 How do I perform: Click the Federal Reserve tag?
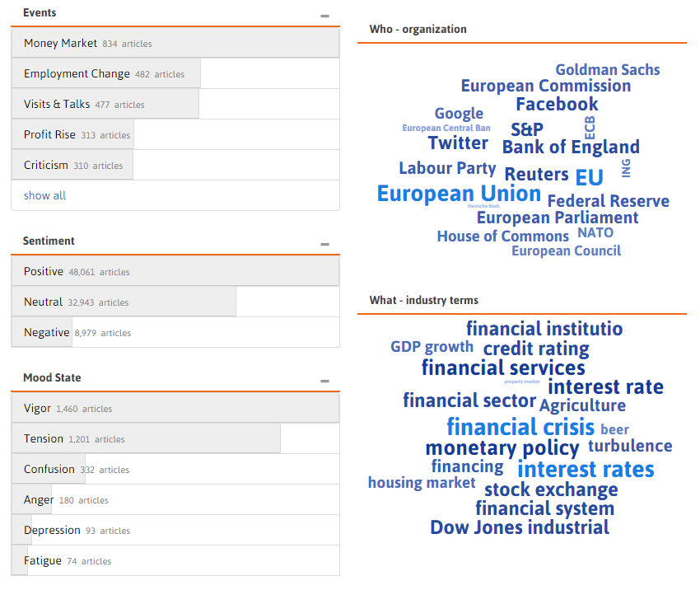pyautogui.click(x=609, y=201)
